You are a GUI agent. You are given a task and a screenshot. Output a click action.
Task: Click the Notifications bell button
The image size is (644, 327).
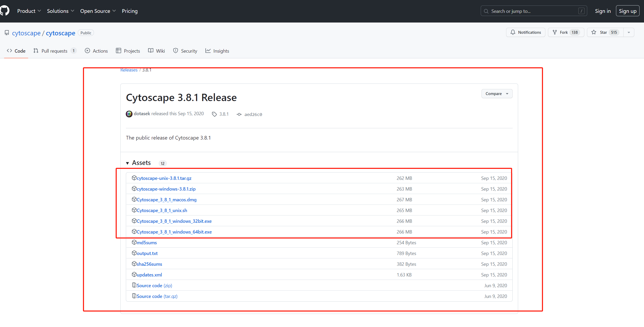pos(525,32)
